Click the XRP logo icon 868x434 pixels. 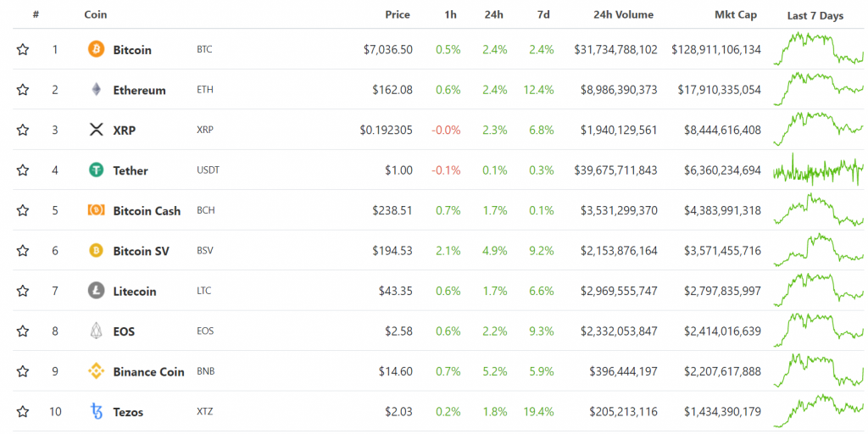coord(97,130)
